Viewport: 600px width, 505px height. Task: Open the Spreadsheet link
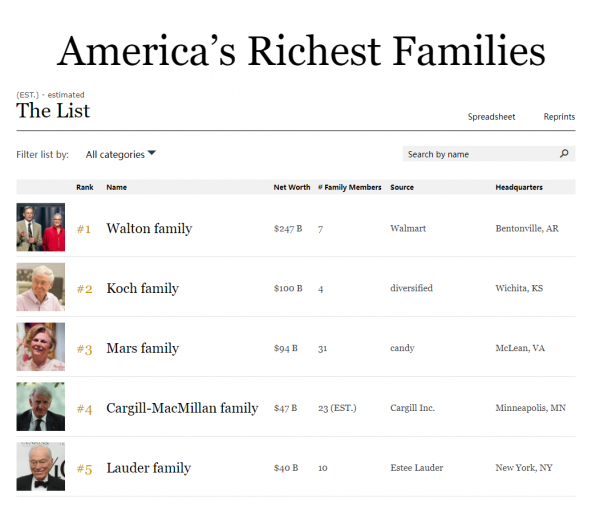point(491,117)
